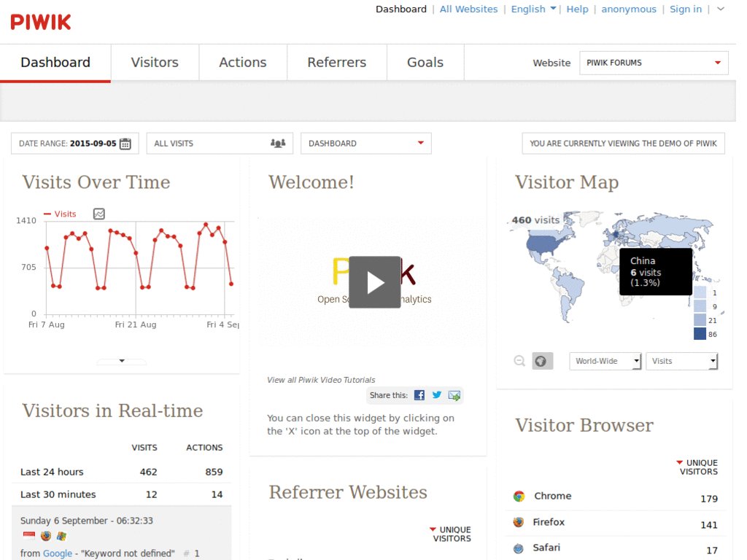Viewport: 747px width, 560px height.
Task: Click the metrics picker icon next to Visits legend
Action: 99,214
